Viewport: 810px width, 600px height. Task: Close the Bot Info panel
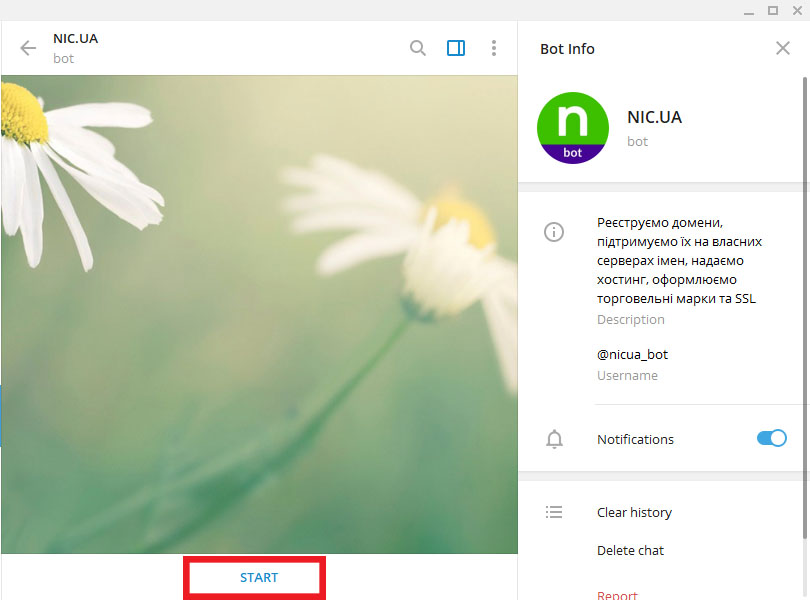tap(783, 48)
